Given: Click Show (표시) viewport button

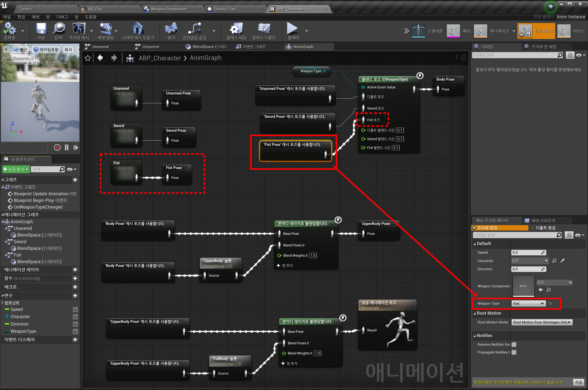Looking at the screenshot, I should (x=68, y=49).
